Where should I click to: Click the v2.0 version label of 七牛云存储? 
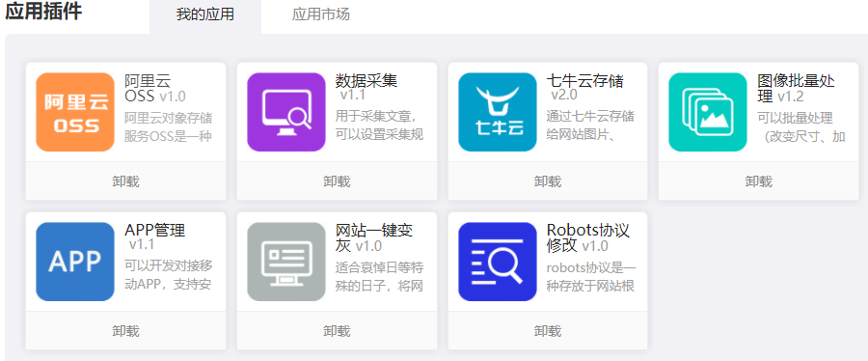tap(563, 96)
